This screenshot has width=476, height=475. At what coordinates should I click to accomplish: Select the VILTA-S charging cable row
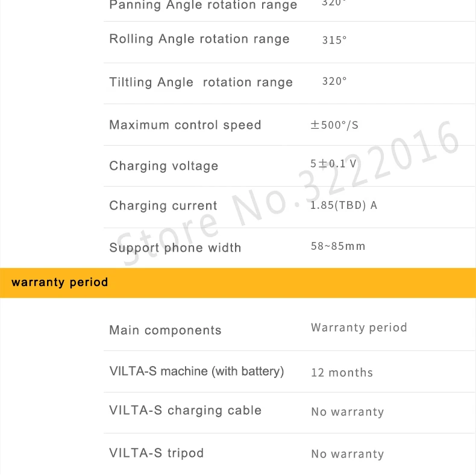tap(289, 413)
